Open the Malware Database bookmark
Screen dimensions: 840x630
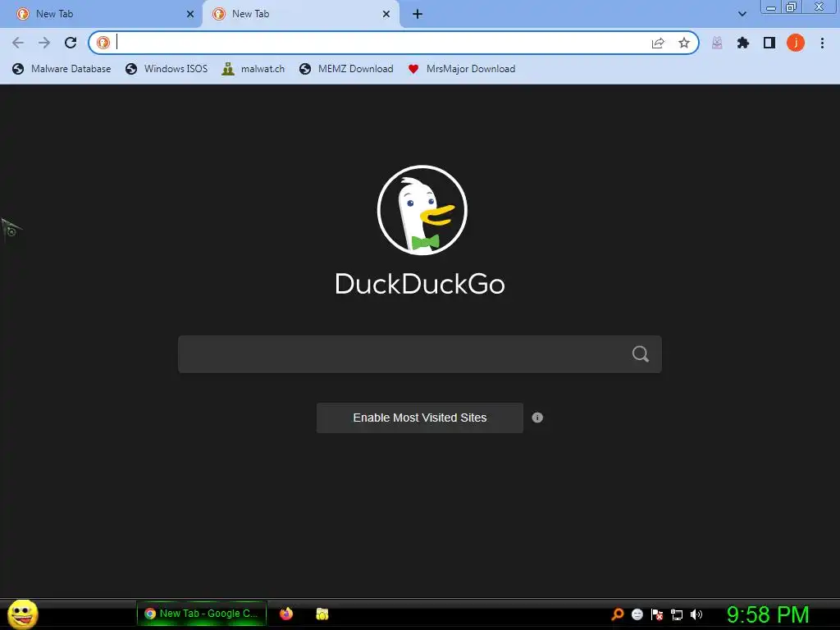coord(62,69)
